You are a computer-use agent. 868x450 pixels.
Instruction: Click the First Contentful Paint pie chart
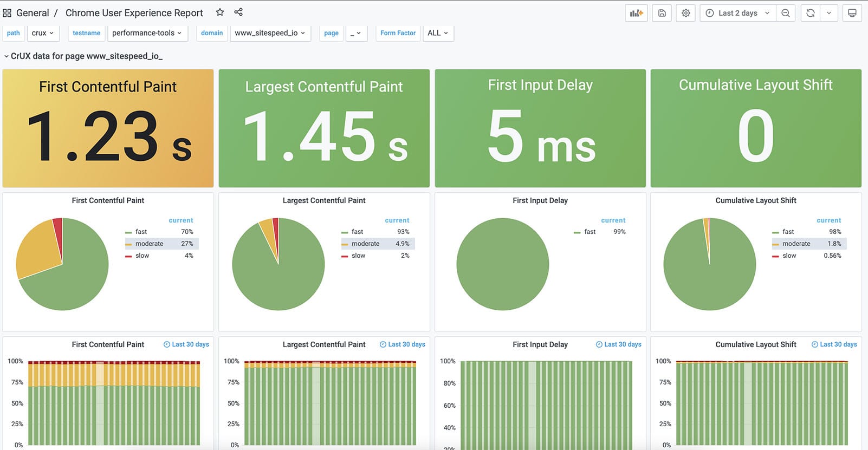point(62,264)
